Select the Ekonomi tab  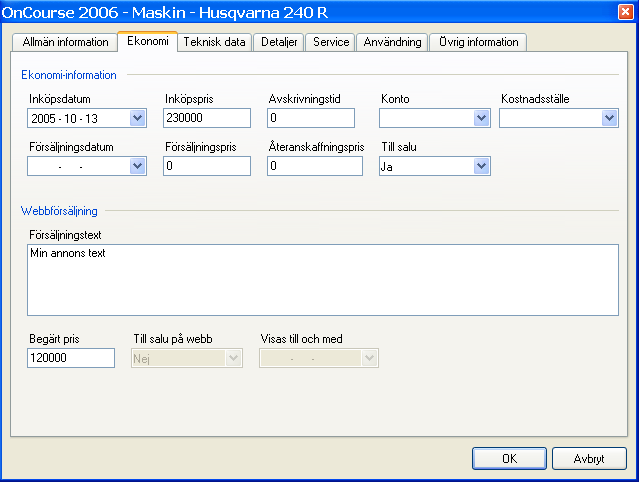[148, 41]
